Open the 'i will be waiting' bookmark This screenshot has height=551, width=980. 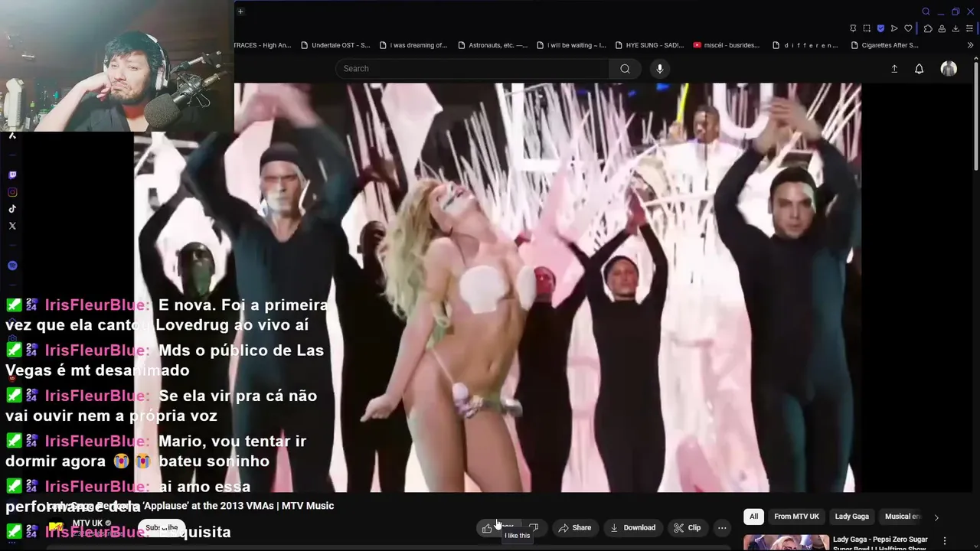571,45
